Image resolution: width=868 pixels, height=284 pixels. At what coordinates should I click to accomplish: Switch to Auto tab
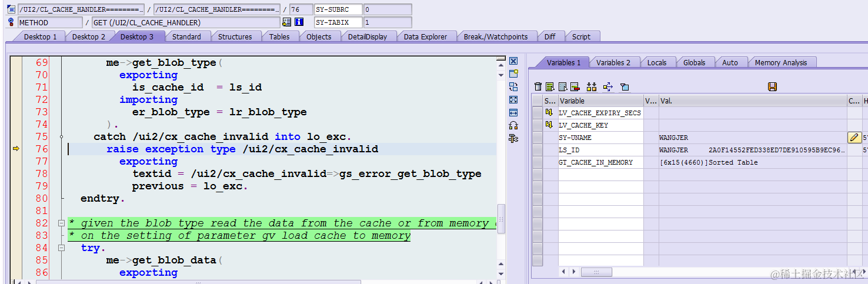[x=730, y=62]
